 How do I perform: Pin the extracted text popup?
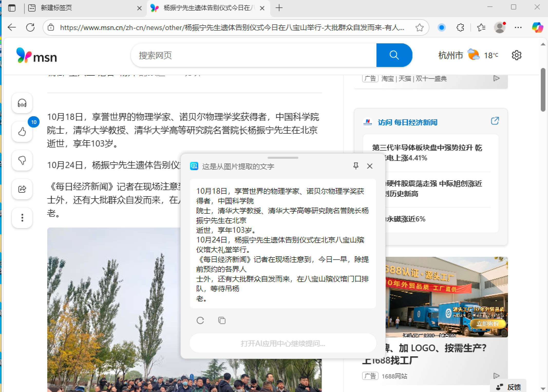click(356, 166)
